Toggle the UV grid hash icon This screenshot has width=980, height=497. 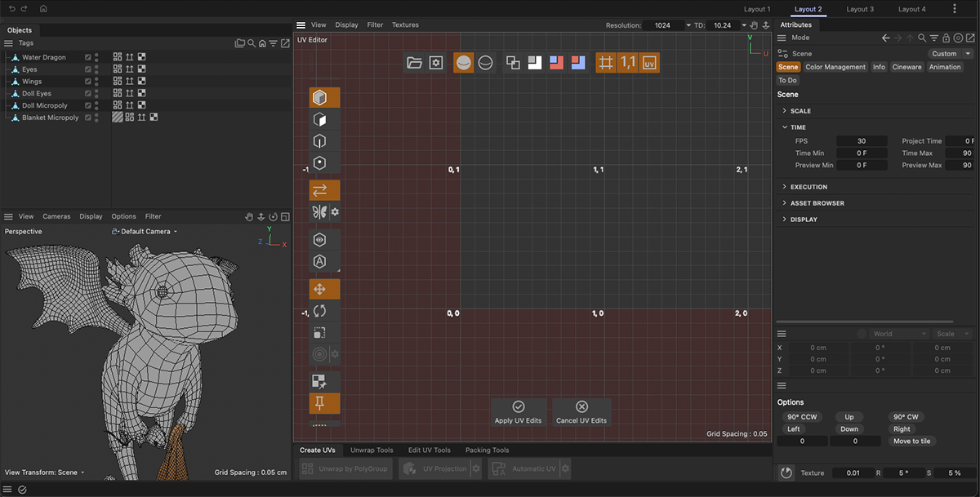point(606,63)
